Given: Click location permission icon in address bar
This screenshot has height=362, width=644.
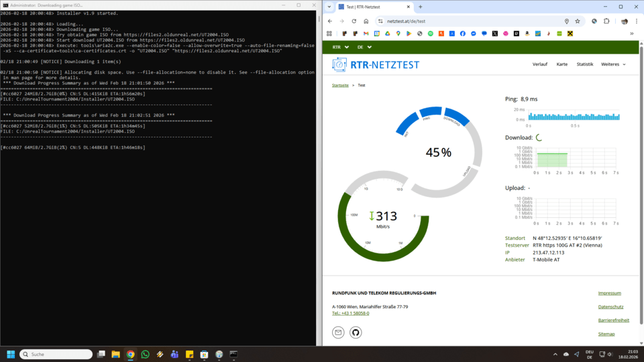Looking at the screenshot, I should pyautogui.click(x=566, y=21).
